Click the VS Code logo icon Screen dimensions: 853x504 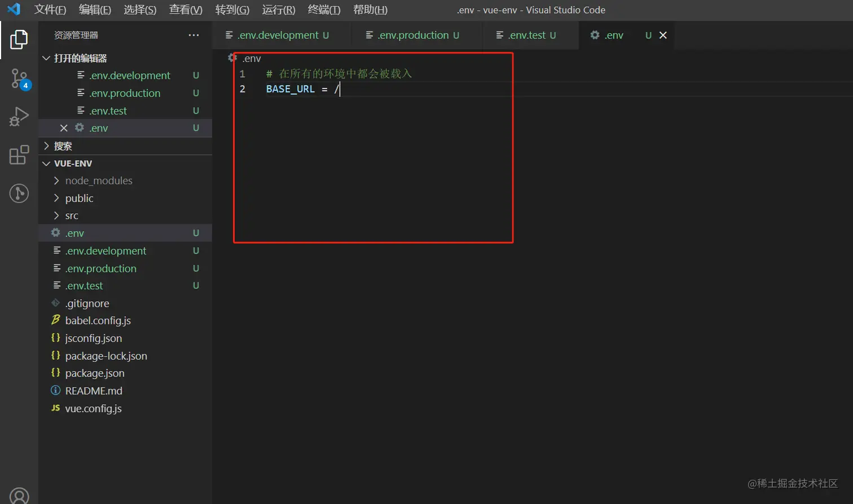point(14,10)
